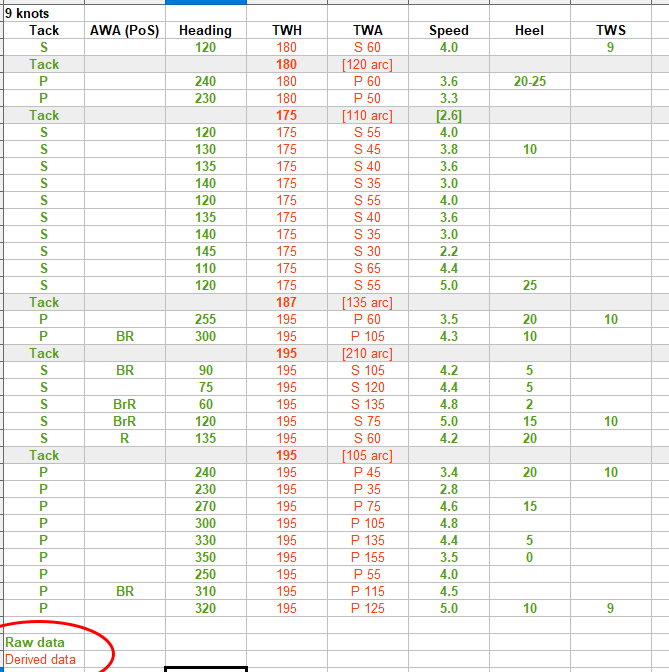
Task: Select the AWA cell containing only 'R'
Action: click(x=125, y=438)
